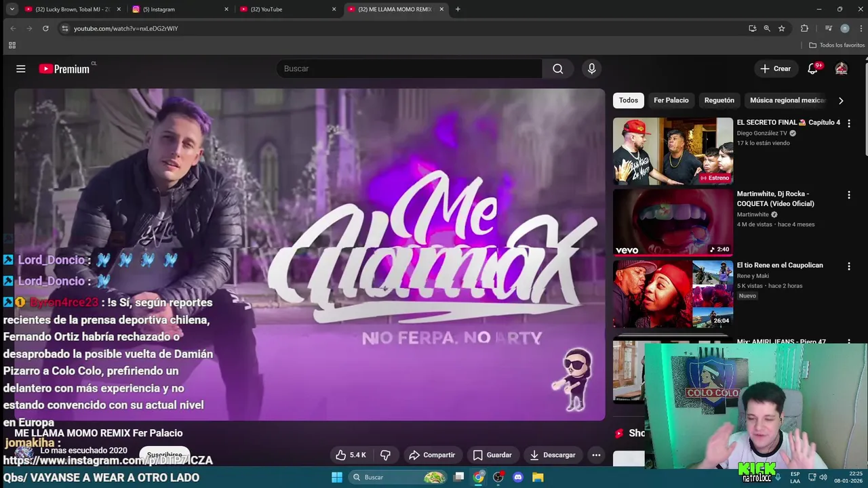Click into the YouTube Buscar search field

coord(409,68)
